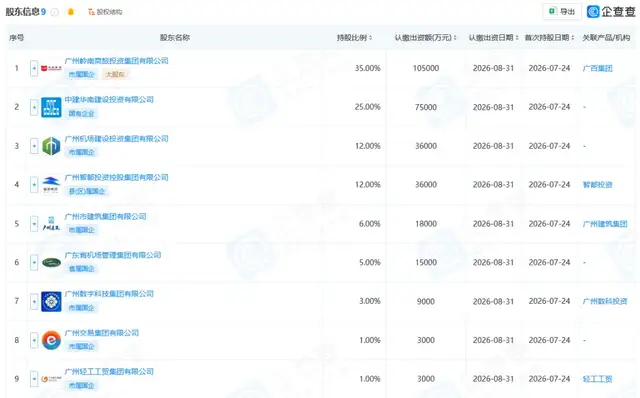
Task: Open the 股权结构 equity structure view
Action: pyautogui.click(x=105, y=12)
